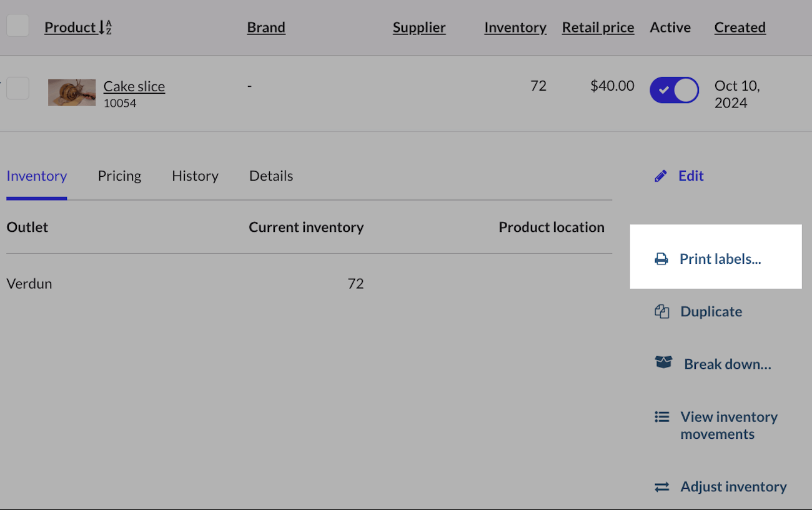
Task: Open the Cake slice product link
Action: (134, 86)
